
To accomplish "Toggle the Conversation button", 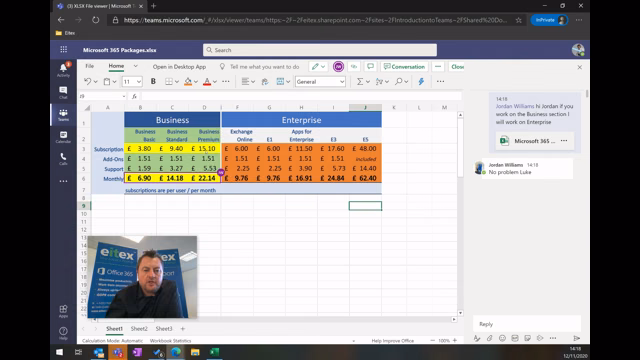I will pyautogui.click(x=404, y=67).
